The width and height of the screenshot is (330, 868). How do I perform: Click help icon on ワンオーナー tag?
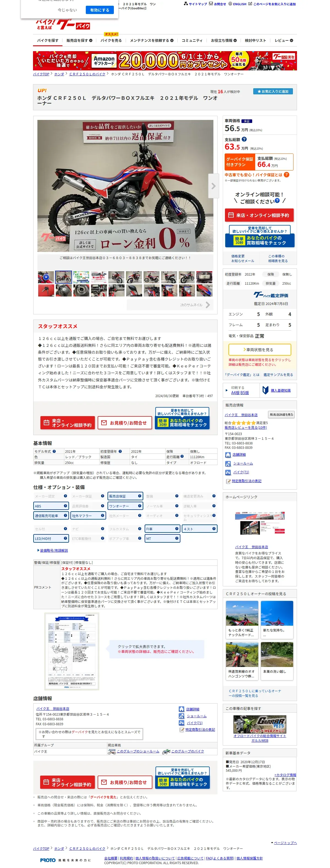coord(139,506)
